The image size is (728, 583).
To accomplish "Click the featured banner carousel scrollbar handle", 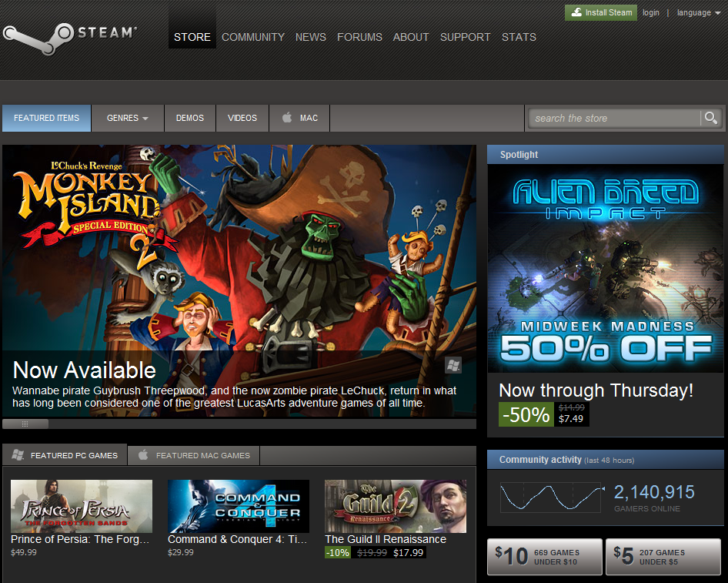I will (x=25, y=424).
